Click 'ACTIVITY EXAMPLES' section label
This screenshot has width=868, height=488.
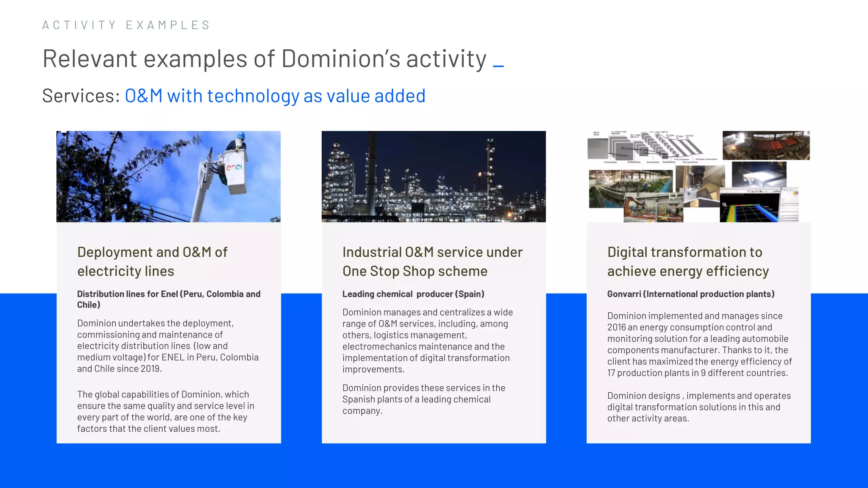coord(126,25)
